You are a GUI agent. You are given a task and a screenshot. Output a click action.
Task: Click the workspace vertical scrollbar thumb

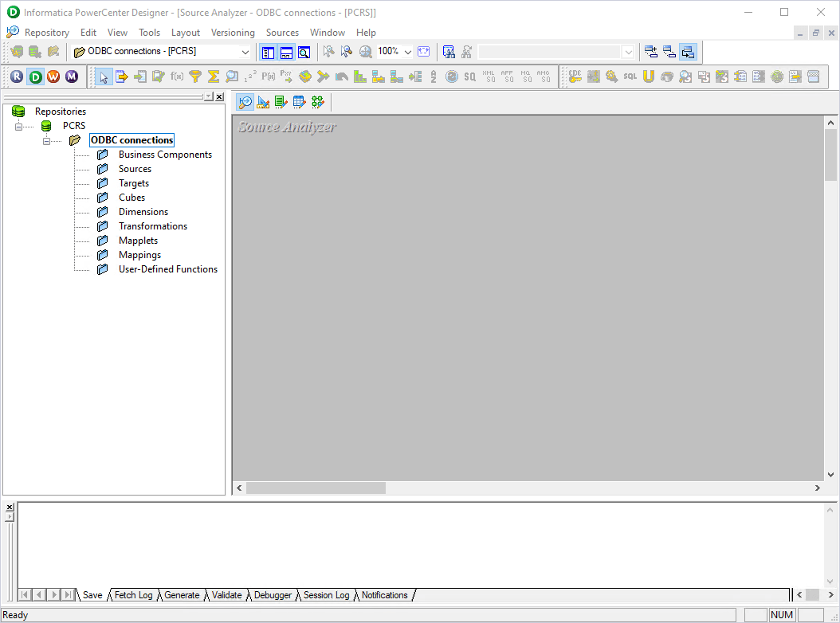pyautogui.click(x=830, y=155)
